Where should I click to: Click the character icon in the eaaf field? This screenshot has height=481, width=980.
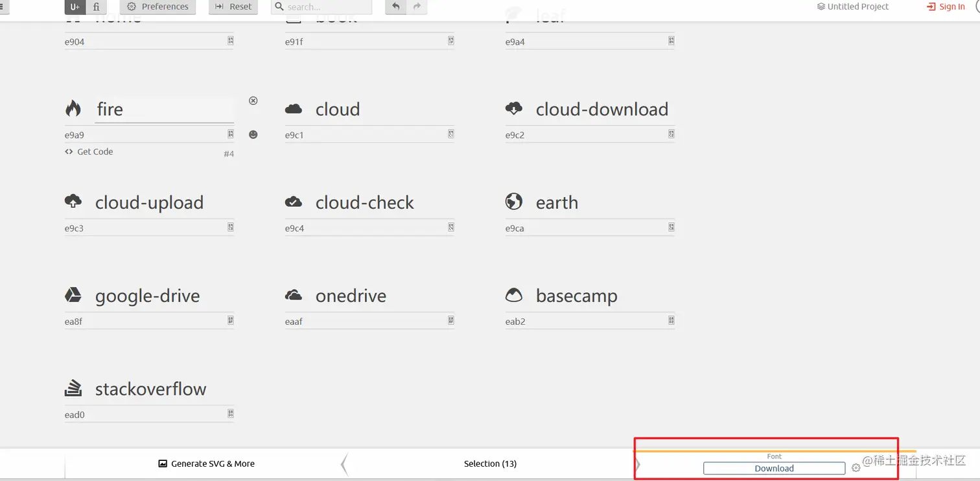pyautogui.click(x=451, y=320)
